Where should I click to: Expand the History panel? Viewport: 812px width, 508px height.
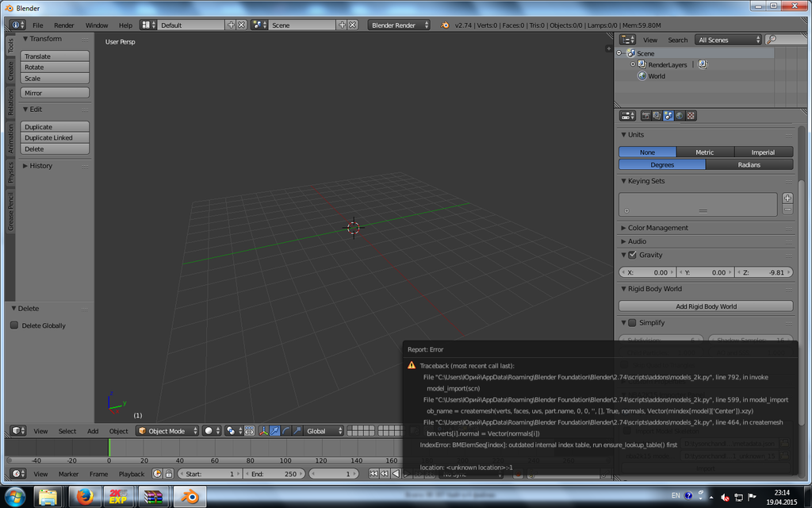pyautogui.click(x=40, y=165)
